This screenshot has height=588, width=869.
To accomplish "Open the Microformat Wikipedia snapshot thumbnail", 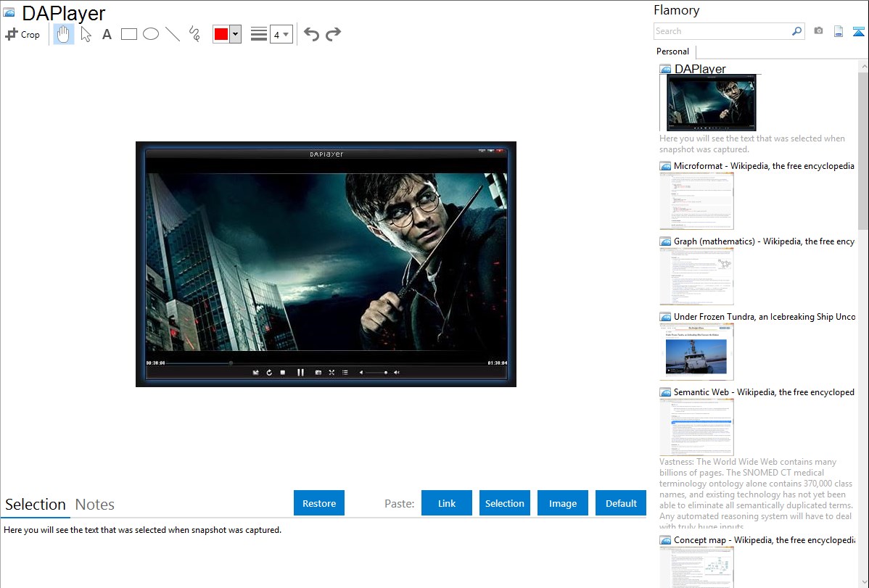I will pyautogui.click(x=696, y=201).
